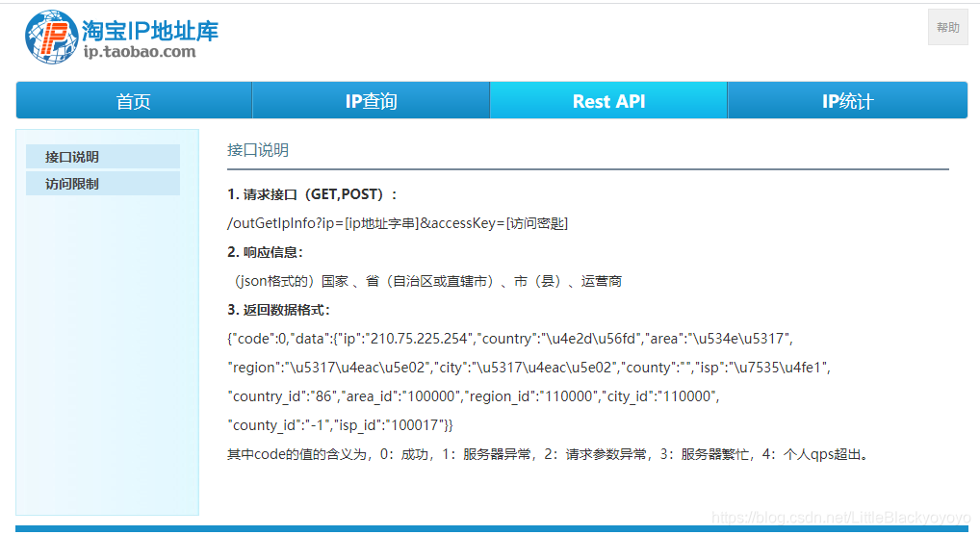980x535 pixels.
Task: Switch to the IP查询 tab
Action: [372, 101]
